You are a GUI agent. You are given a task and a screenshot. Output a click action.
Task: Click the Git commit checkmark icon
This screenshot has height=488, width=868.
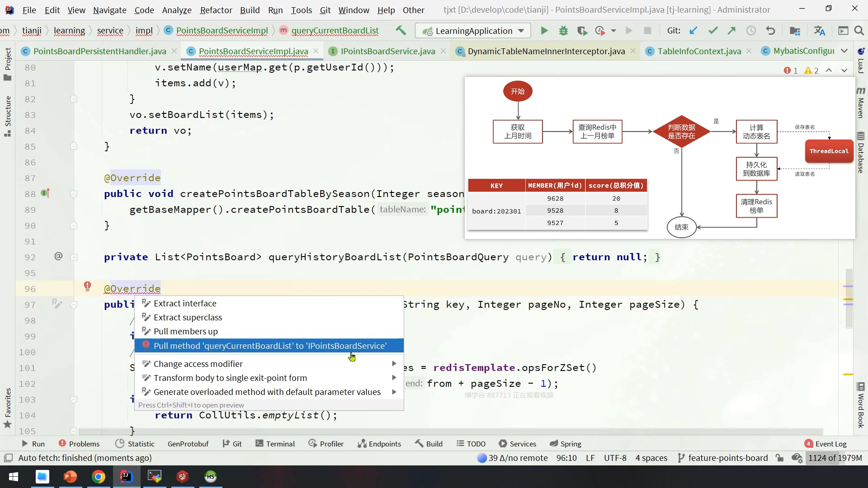[x=713, y=31]
